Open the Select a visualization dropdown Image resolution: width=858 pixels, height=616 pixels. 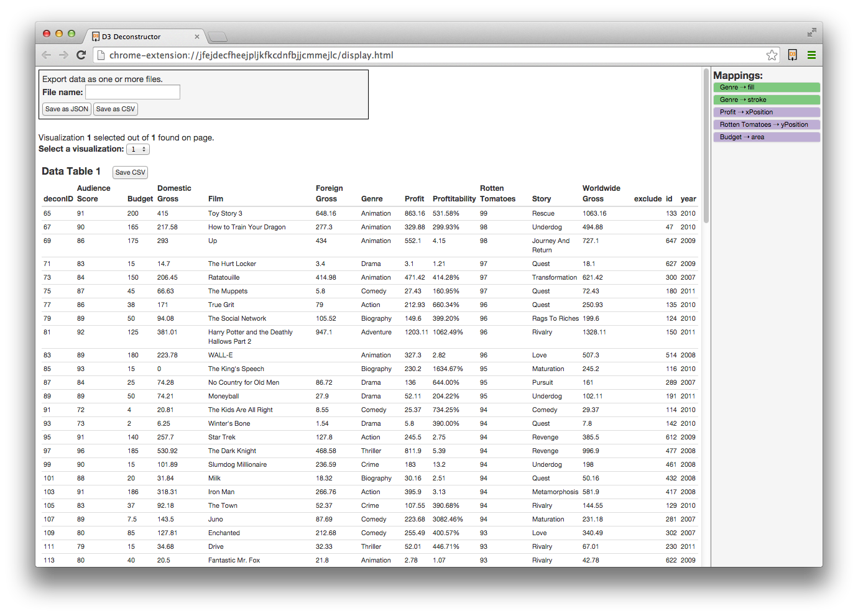pyautogui.click(x=138, y=149)
